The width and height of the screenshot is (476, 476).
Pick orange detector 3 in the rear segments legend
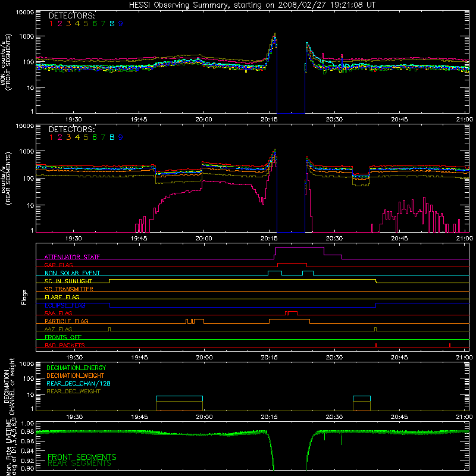click(x=68, y=137)
